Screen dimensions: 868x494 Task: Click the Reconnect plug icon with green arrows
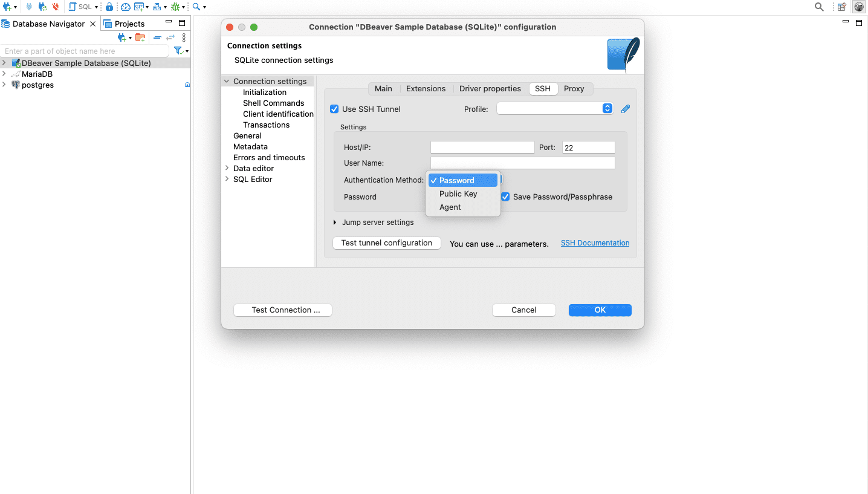pos(42,7)
